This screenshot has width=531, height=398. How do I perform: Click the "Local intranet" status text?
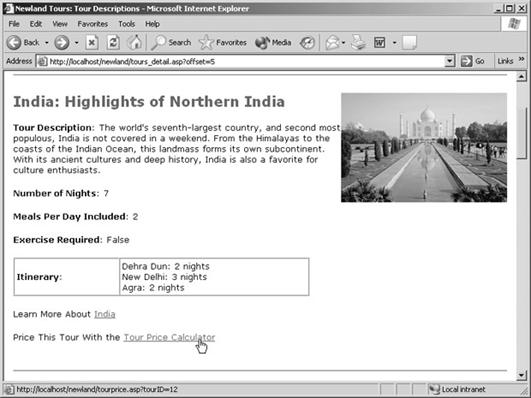[463, 390]
